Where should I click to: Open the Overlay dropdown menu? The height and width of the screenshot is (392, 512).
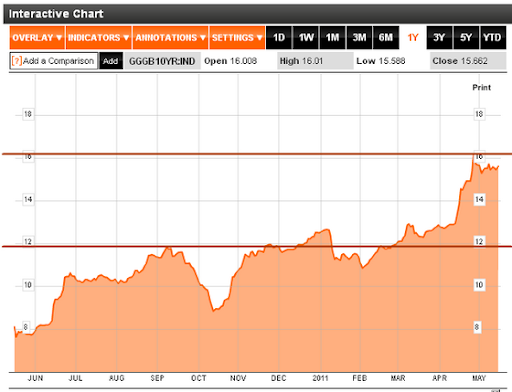click(x=37, y=38)
